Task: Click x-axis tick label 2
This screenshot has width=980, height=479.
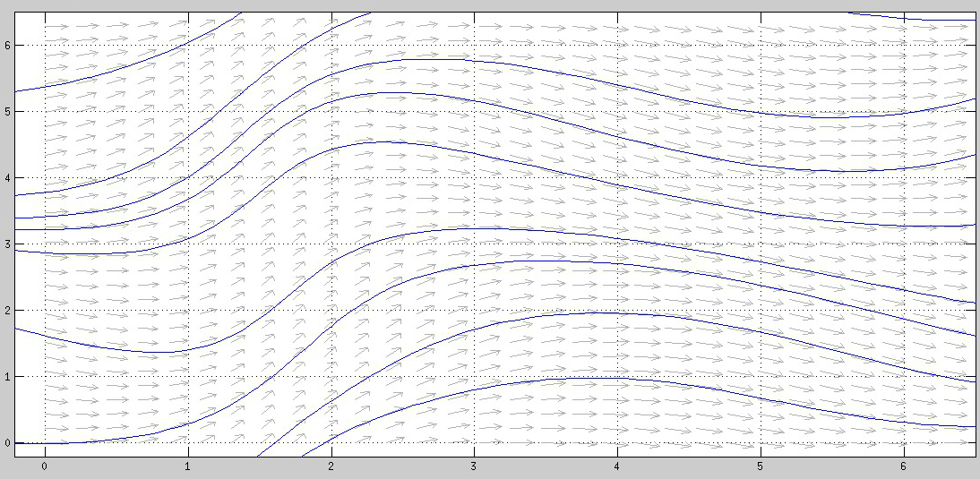Action: point(331,466)
